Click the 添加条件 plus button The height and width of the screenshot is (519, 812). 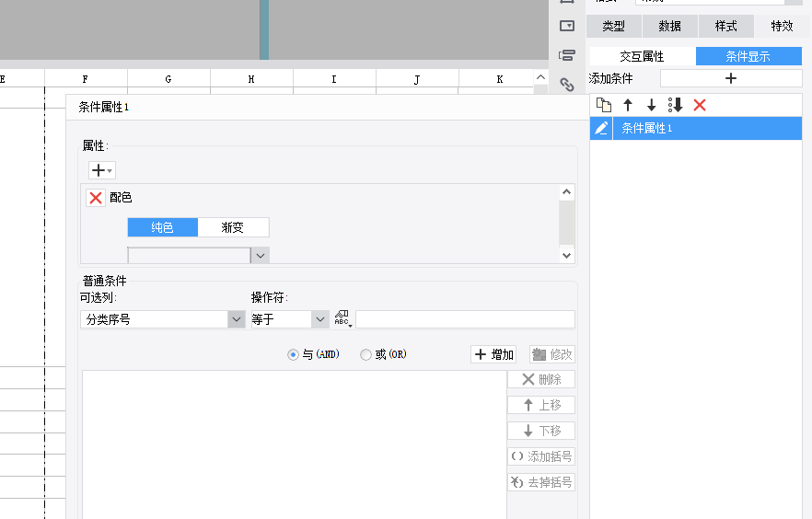(731, 78)
